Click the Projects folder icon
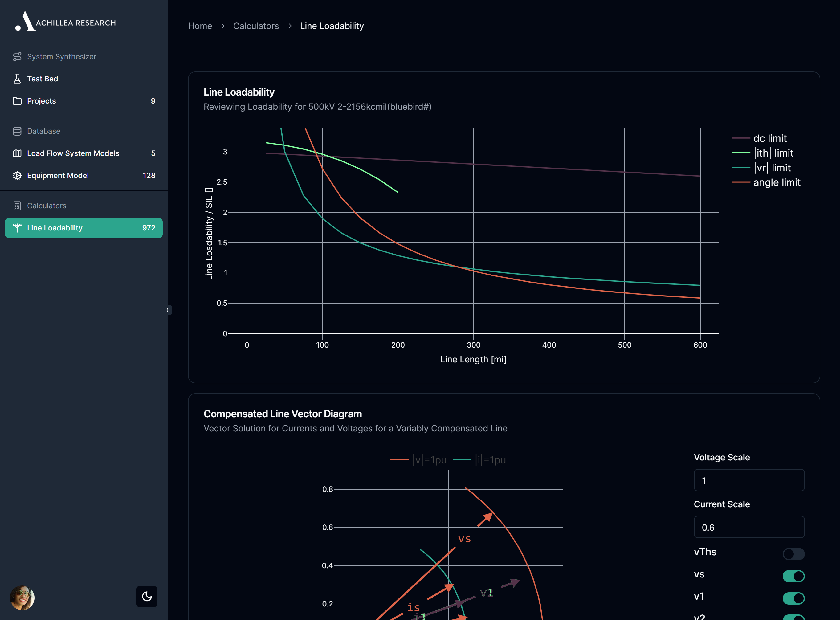Viewport: 840px width, 620px height. click(17, 100)
